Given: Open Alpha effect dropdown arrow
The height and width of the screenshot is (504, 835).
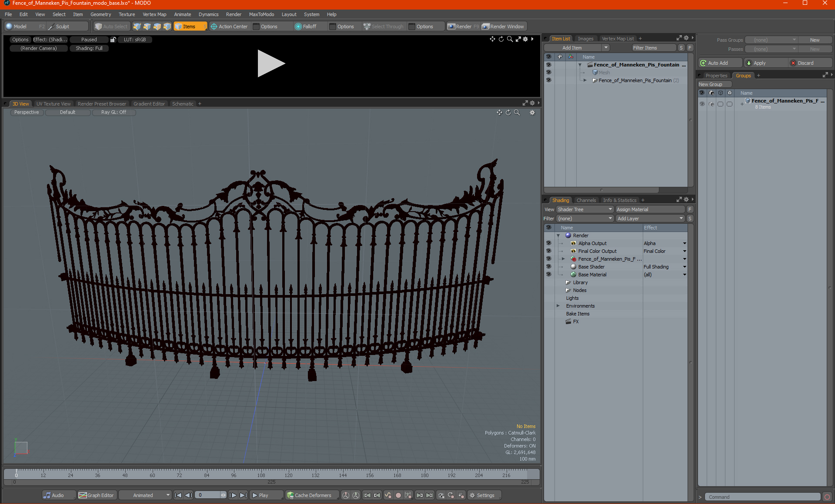Looking at the screenshot, I should pos(684,243).
